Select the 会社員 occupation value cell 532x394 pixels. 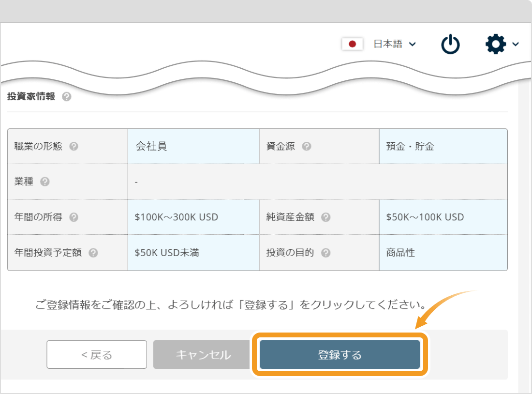[193, 146]
